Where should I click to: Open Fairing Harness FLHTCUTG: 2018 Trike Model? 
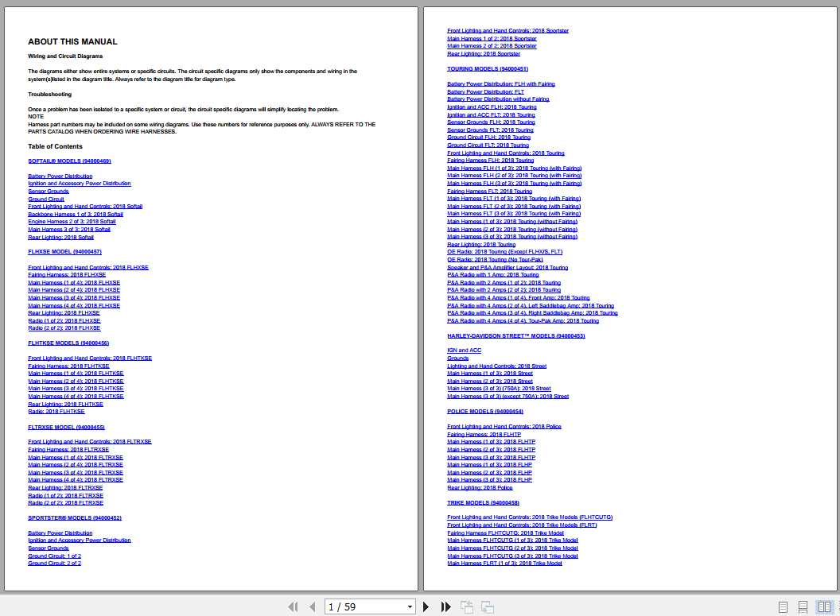506,533
